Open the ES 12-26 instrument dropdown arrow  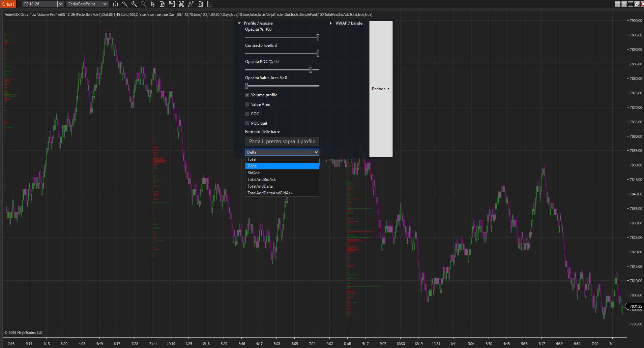click(61, 4)
